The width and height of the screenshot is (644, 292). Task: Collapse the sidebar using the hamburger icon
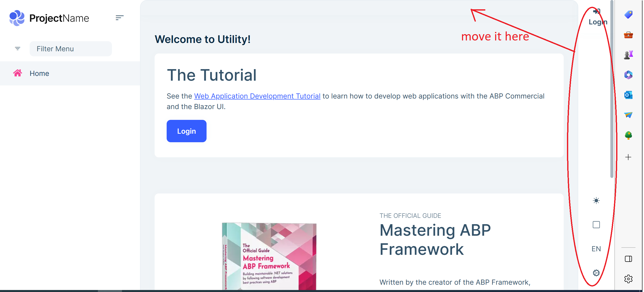(119, 18)
